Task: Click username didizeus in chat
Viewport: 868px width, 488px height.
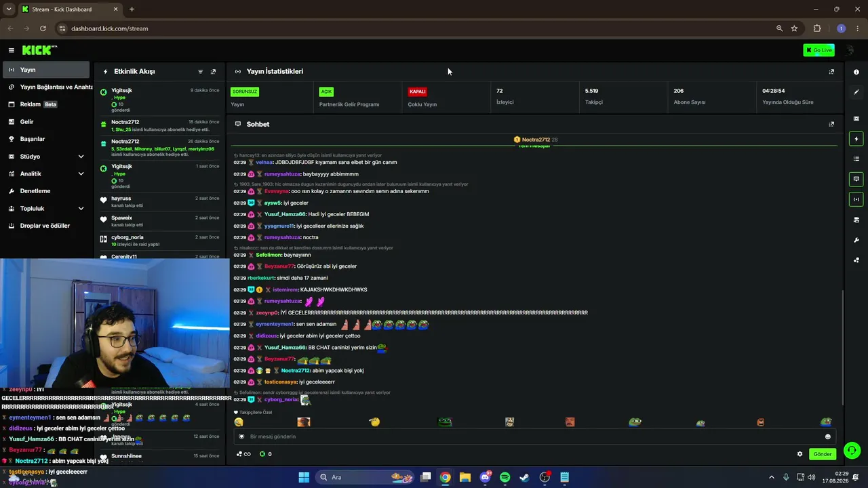Action: point(267,335)
